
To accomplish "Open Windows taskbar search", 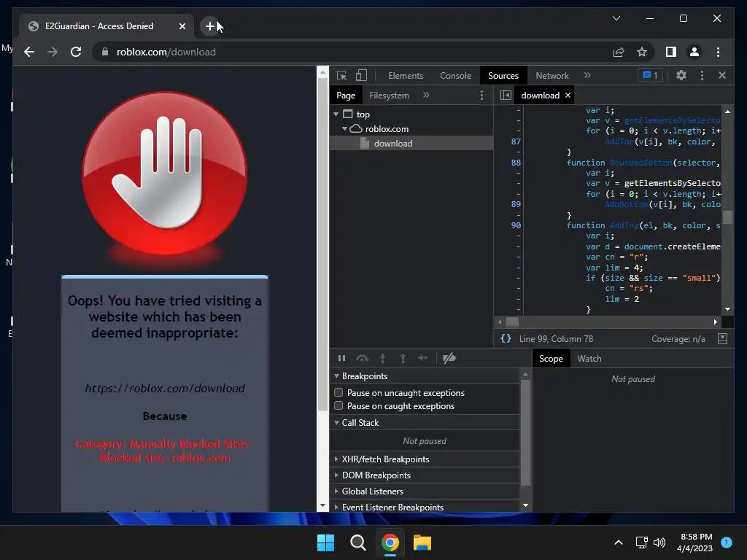I will click(x=357, y=542).
